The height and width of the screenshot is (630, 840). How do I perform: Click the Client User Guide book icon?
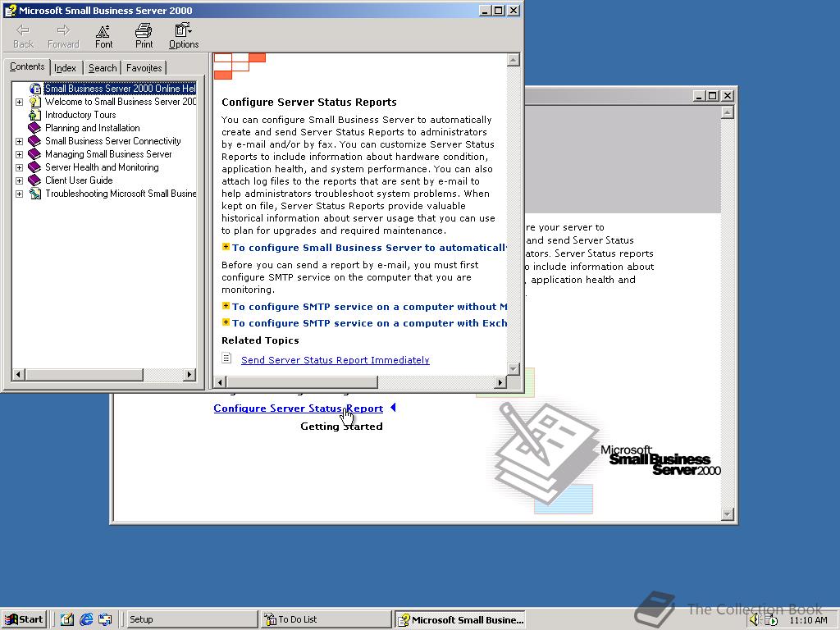coord(34,180)
